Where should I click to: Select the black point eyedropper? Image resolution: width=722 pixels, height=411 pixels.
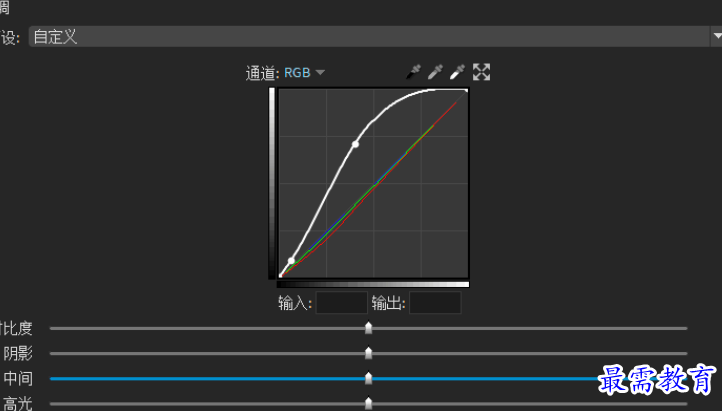pyautogui.click(x=413, y=72)
